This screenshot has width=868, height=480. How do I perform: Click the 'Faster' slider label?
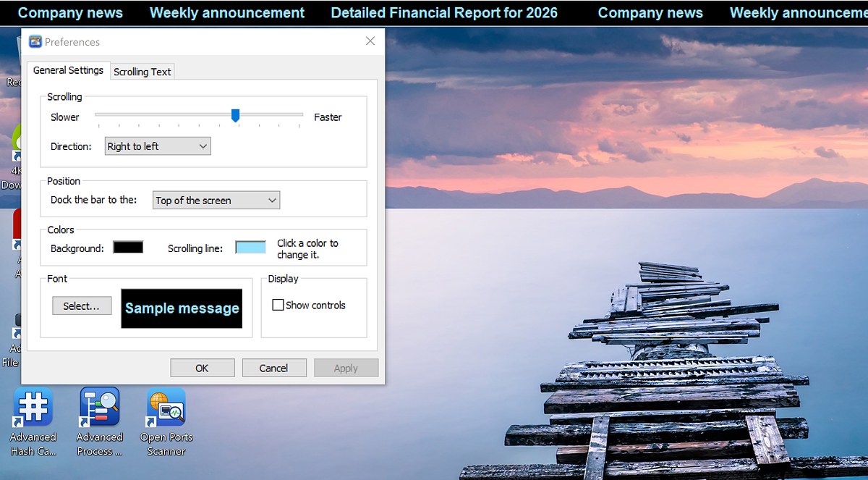click(328, 117)
